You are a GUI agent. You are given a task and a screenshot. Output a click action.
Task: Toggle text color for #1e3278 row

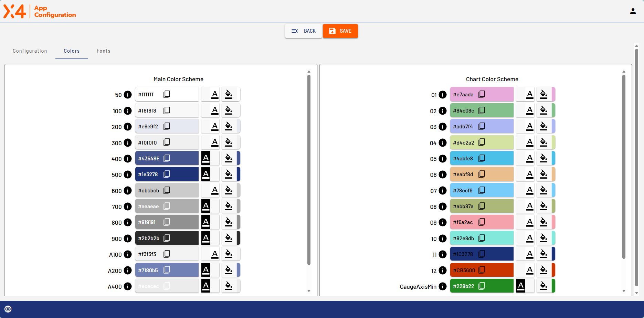pos(206,174)
